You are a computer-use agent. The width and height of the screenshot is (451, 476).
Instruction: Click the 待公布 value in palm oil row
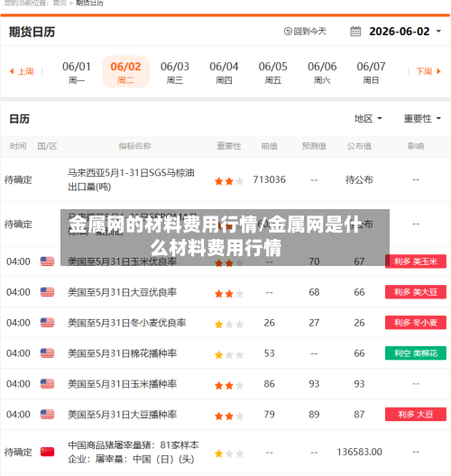tap(359, 179)
